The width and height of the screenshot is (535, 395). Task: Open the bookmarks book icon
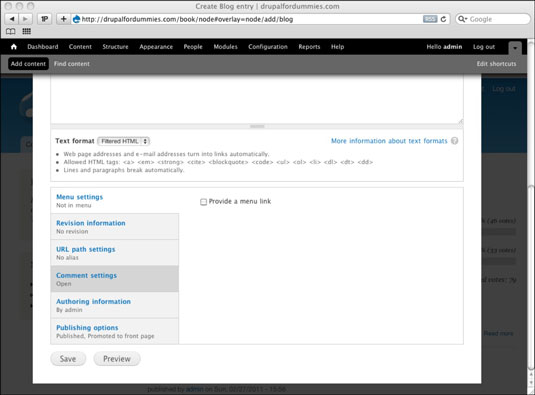(x=11, y=32)
